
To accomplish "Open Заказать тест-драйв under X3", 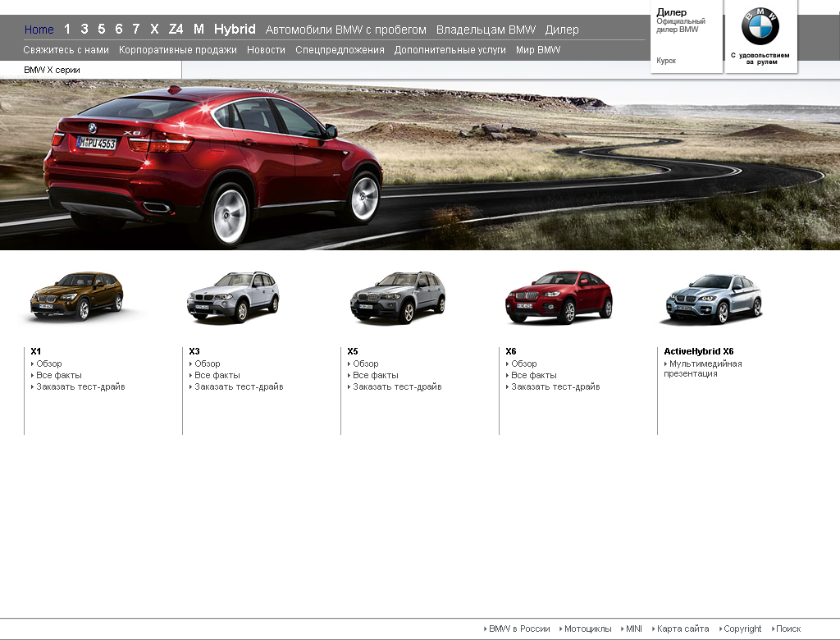I will (x=239, y=386).
